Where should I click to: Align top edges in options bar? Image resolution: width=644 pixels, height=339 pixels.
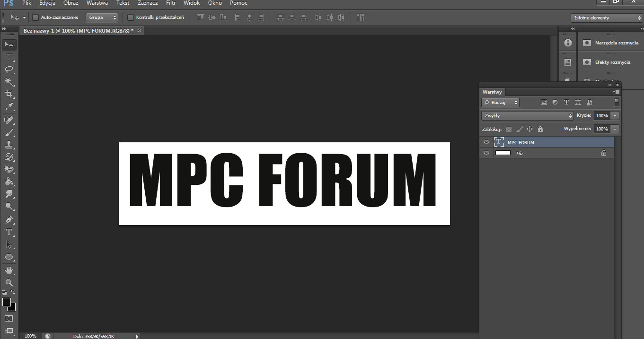click(200, 17)
